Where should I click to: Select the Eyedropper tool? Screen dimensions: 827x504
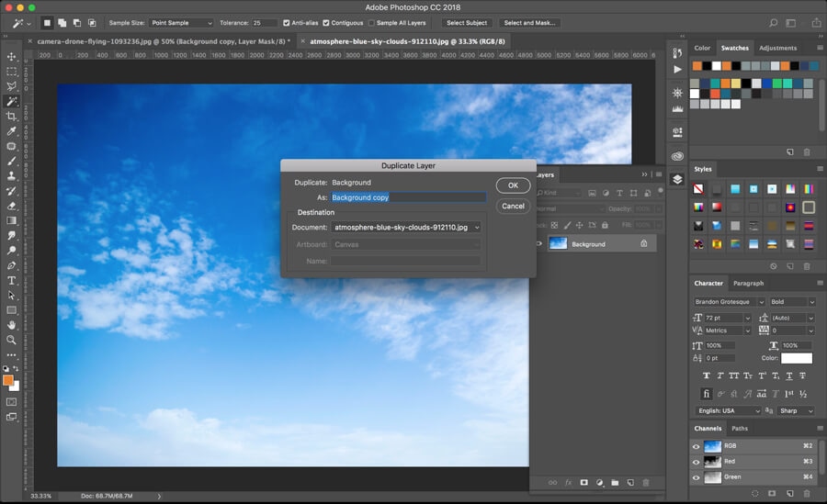(x=12, y=131)
